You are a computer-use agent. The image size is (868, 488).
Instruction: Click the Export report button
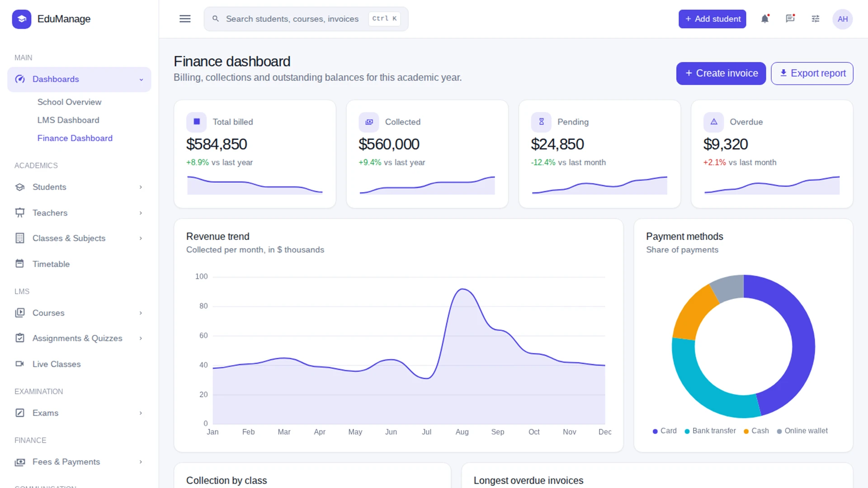pos(812,73)
